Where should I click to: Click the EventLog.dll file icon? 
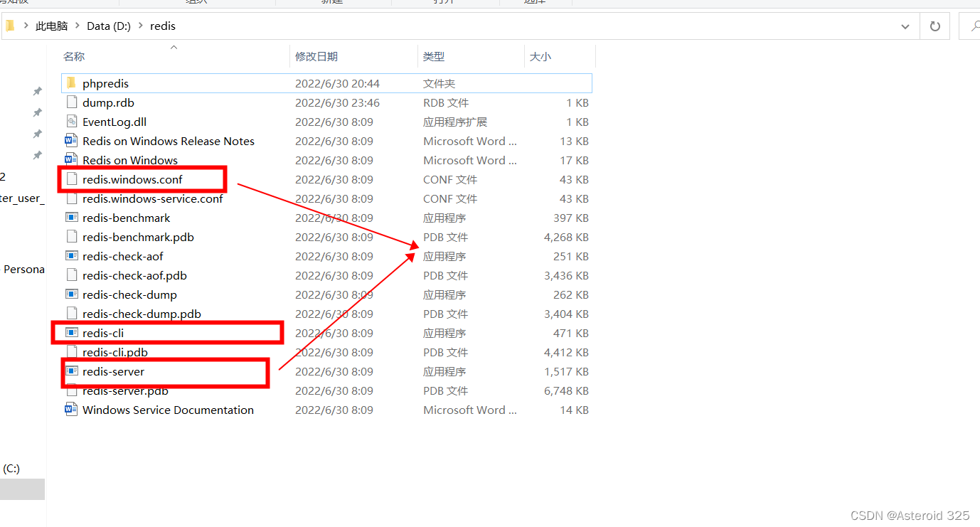pos(71,122)
